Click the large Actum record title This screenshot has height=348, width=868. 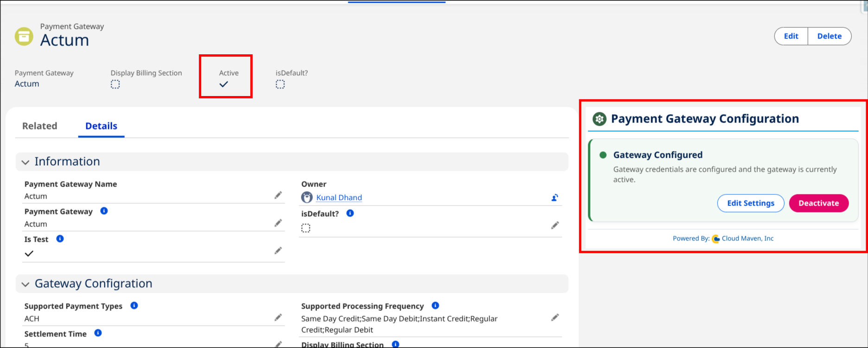click(65, 40)
